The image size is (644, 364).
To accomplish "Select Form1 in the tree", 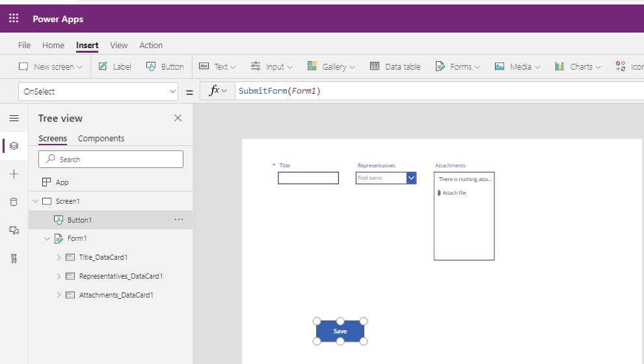I will pyautogui.click(x=77, y=238).
